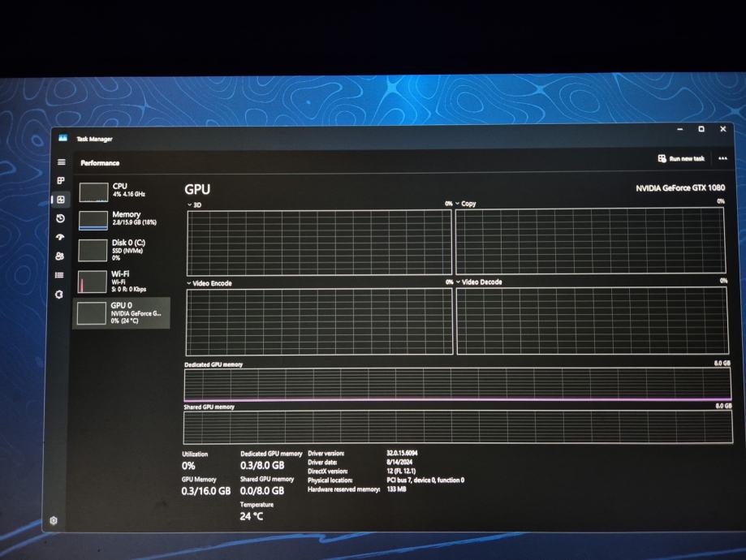The image size is (746, 560).
Task: Click the Task Manager app icon in title bar
Action: (x=63, y=138)
